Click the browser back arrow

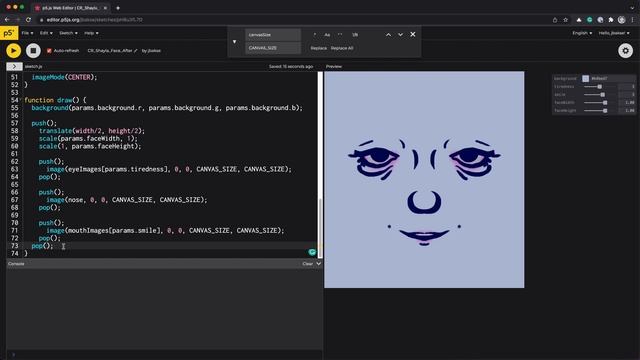(x=7, y=20)
